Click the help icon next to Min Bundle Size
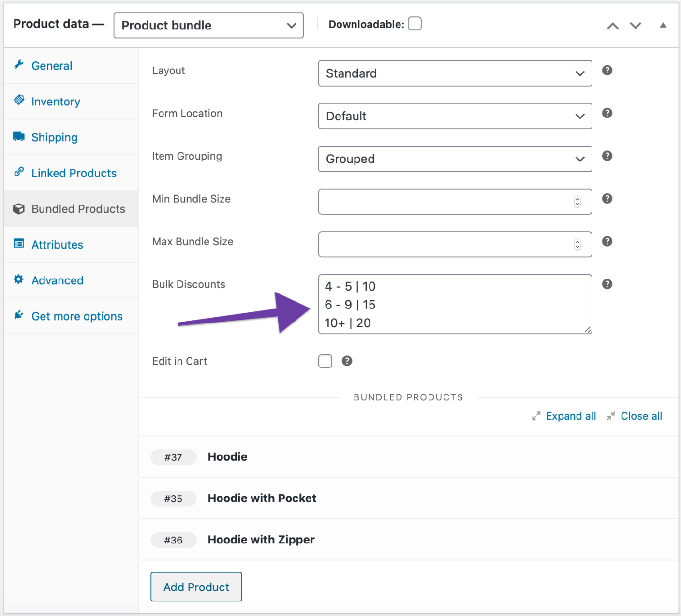The width and height of the screenshot is (681, 616). pos(607,199)
